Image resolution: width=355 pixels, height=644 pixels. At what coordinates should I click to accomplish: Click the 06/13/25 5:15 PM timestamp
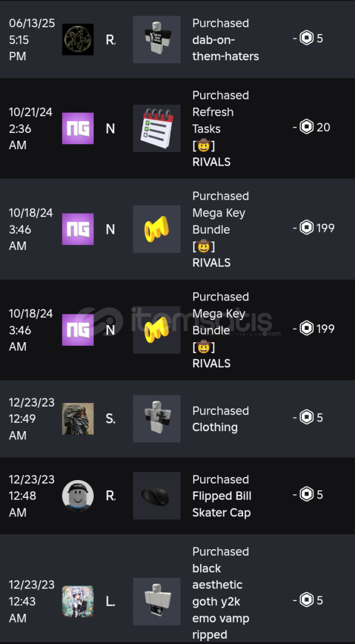click(32, 39)
